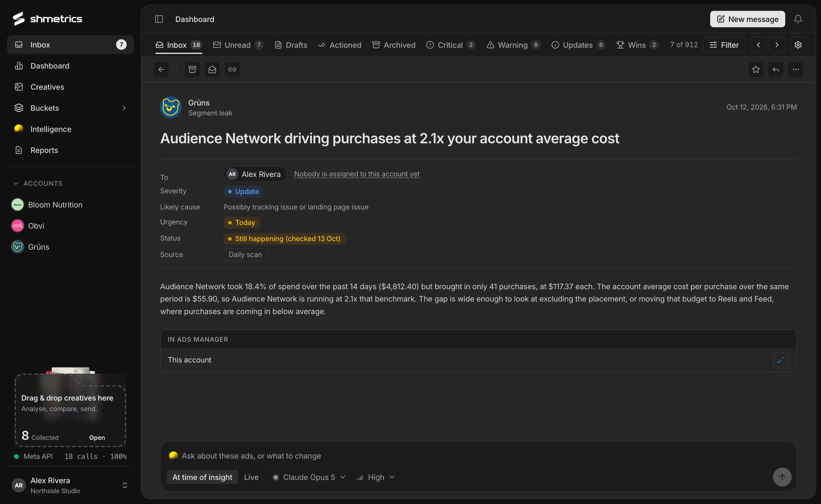Open the Alex Rivera workspace switcher

pos(70,485)
